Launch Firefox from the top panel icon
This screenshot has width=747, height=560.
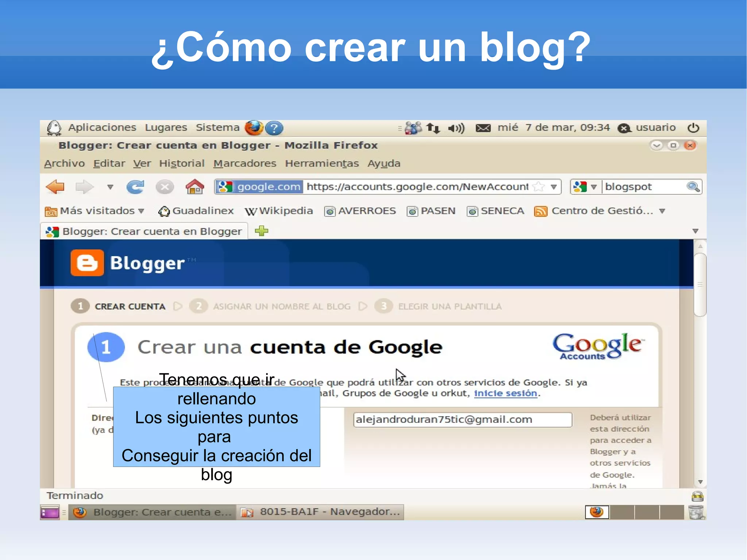(254, 128)
